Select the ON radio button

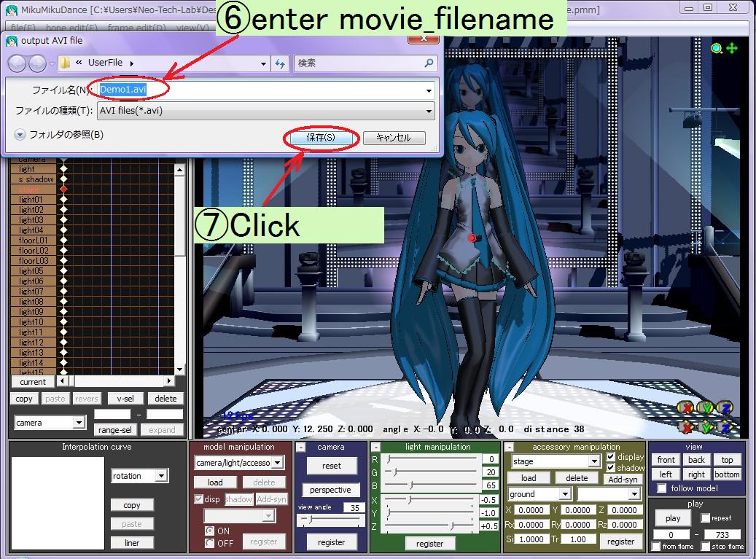click(210, 531)
